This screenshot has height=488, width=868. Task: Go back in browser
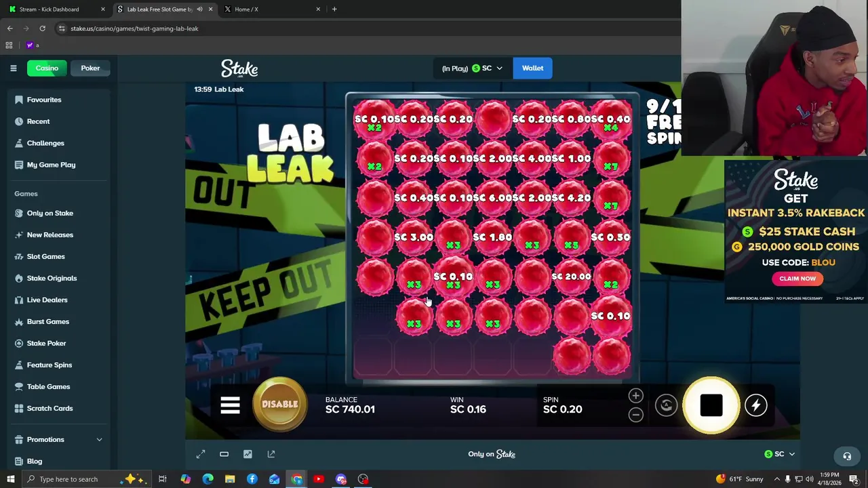point(9,28)
